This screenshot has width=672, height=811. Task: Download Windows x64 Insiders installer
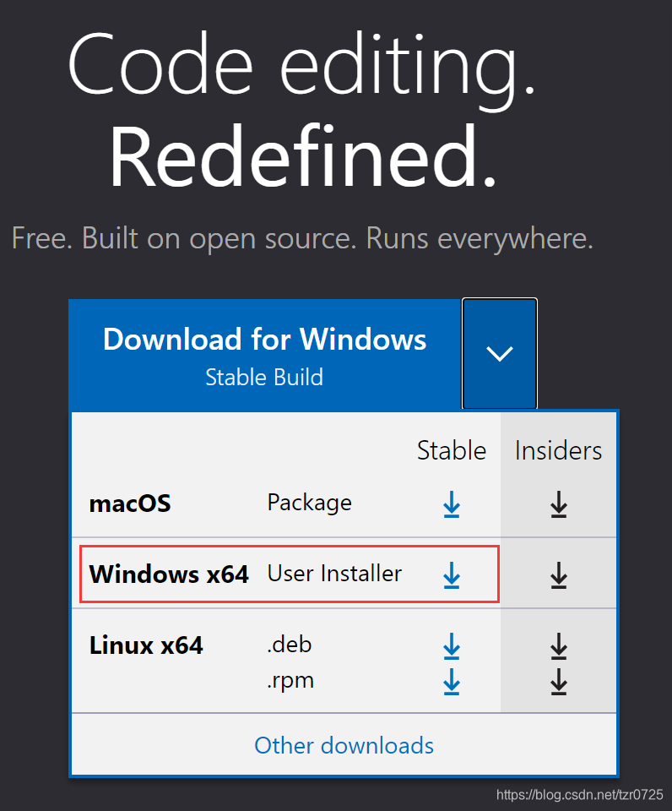(558, 575)
